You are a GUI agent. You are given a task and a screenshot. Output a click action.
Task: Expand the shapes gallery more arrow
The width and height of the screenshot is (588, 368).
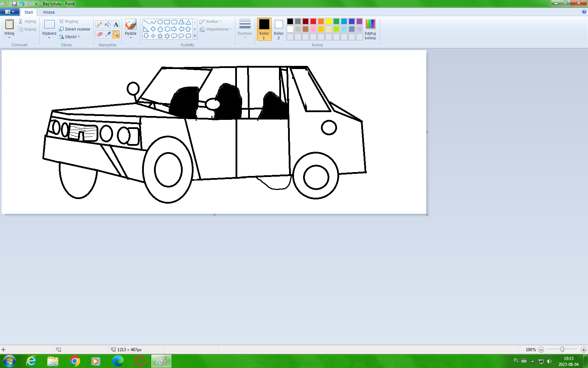click(195, 36)
